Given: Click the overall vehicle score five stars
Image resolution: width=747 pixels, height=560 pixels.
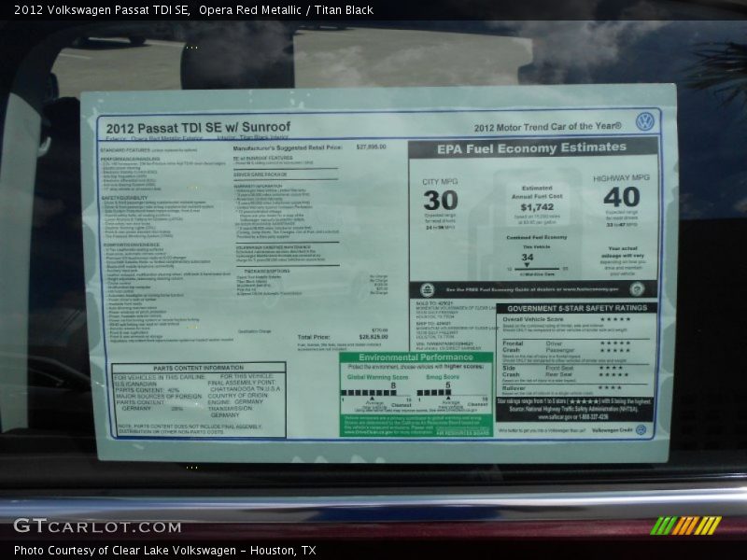Looking at the screenshot, I should click(x=615, y=319).
